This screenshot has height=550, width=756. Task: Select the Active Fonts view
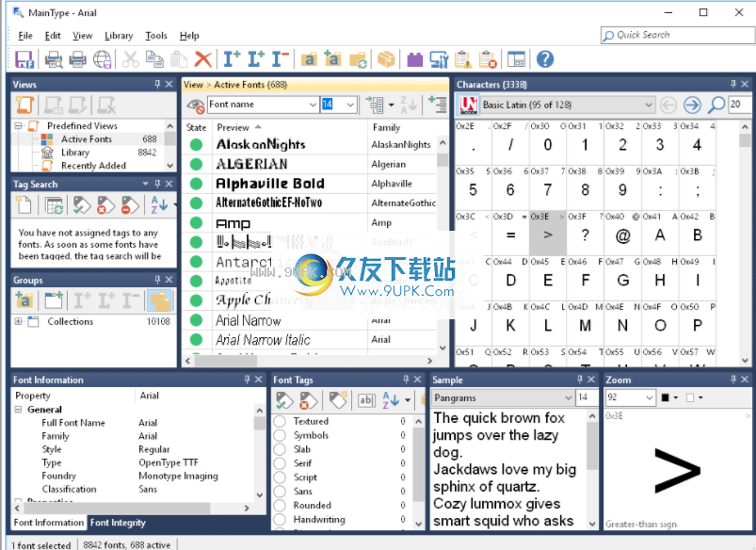[87, 139]
